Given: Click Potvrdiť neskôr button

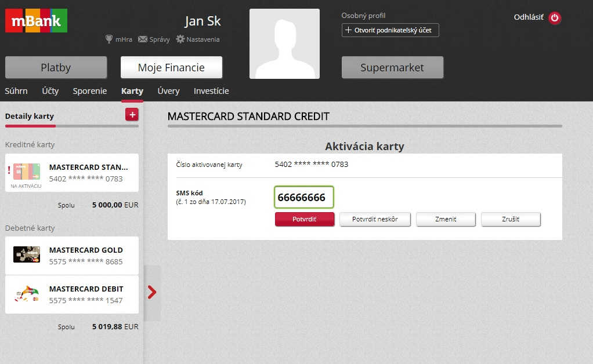Looking at the screenshot, I should (x=375, y=219).
